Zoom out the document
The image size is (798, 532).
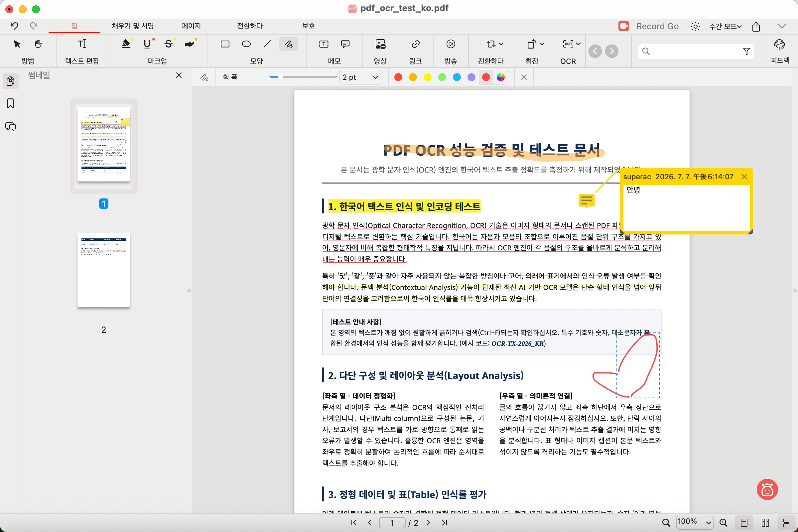point(666,523)
